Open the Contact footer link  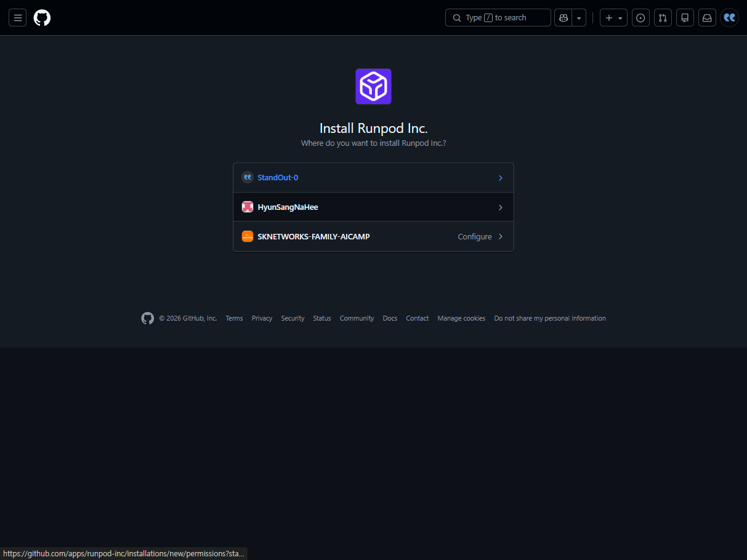418,318
